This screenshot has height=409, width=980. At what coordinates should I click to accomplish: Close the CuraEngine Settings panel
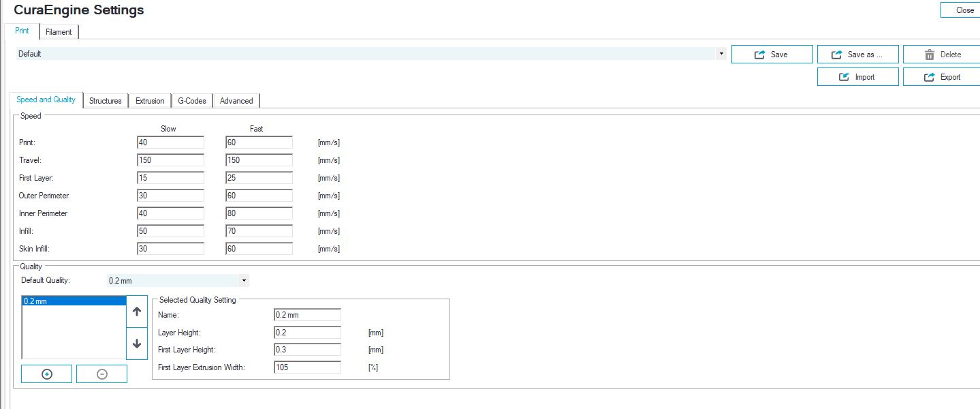961,10
